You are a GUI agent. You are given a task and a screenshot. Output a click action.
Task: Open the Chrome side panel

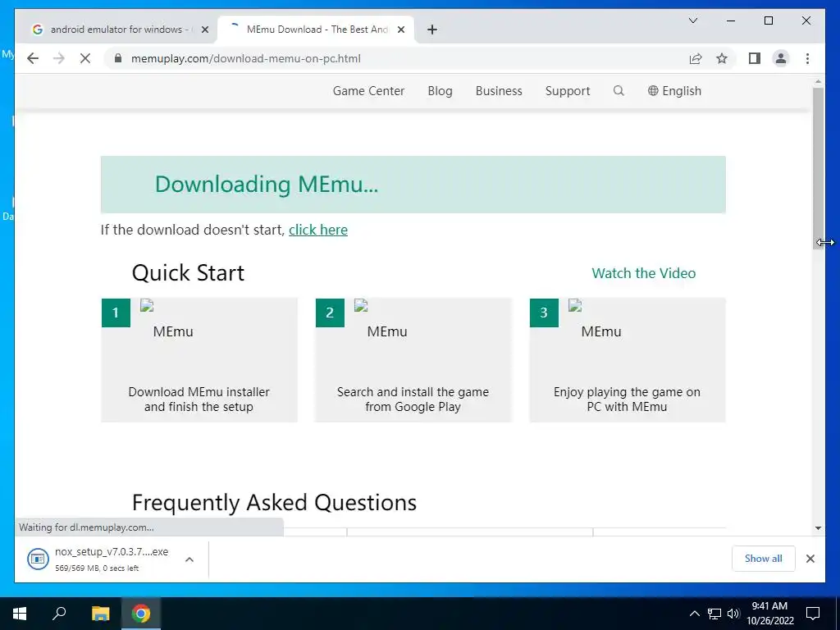click(755, 58)
